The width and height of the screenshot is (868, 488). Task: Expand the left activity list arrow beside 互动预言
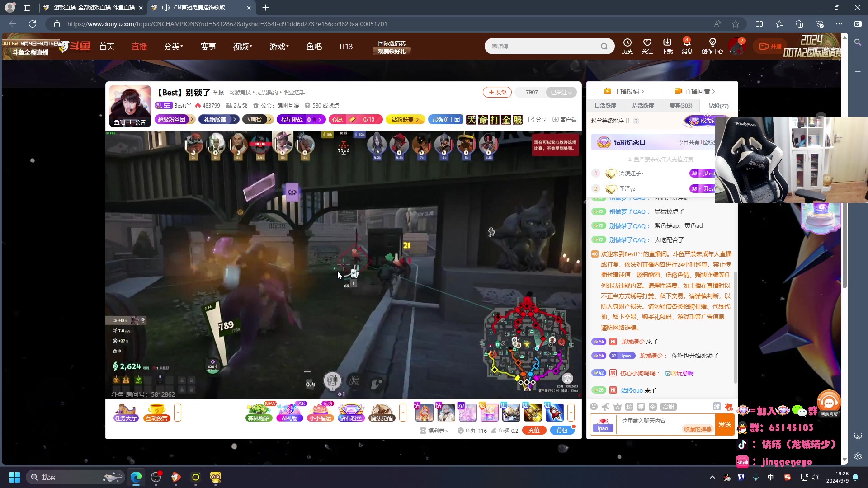click(178, 412)
